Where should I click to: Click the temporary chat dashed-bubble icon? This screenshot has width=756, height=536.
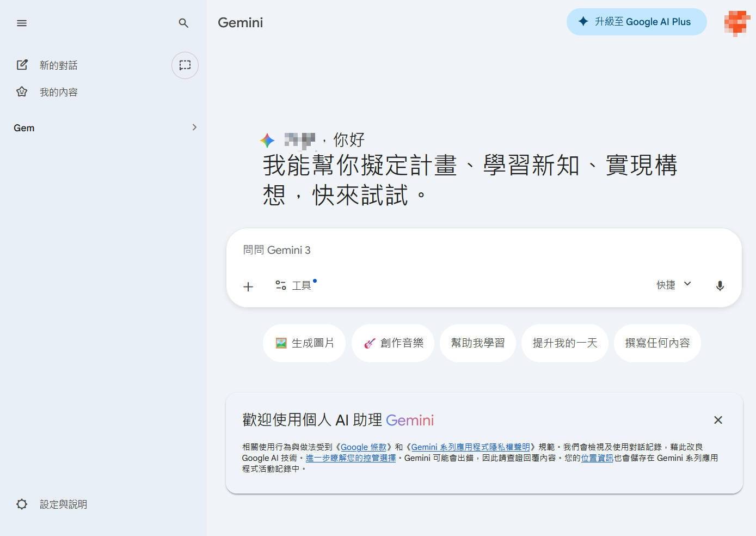click(185, 65)
